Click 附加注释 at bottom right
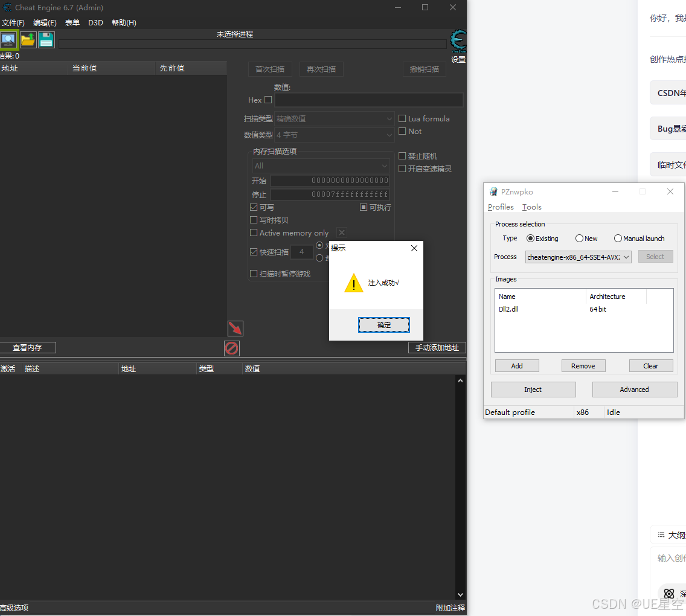This screenshot has width=686, height=616. [x=450, y=608]
